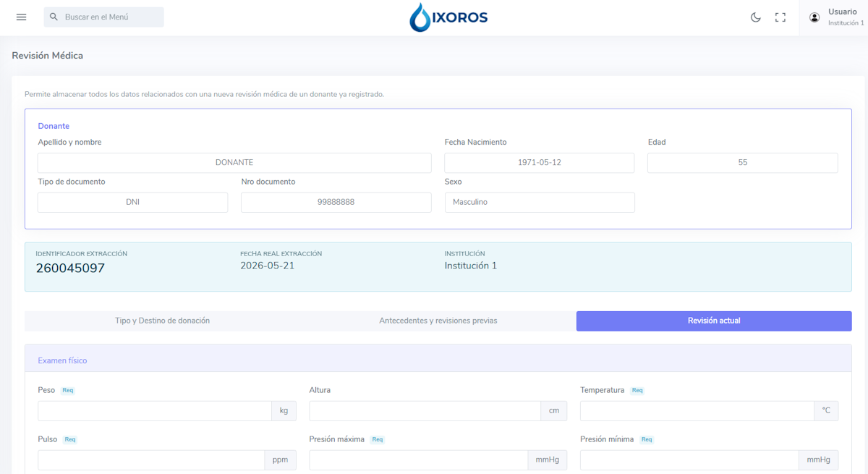Click the Edad field
The image size is (868, 474).
coord(743,163)
